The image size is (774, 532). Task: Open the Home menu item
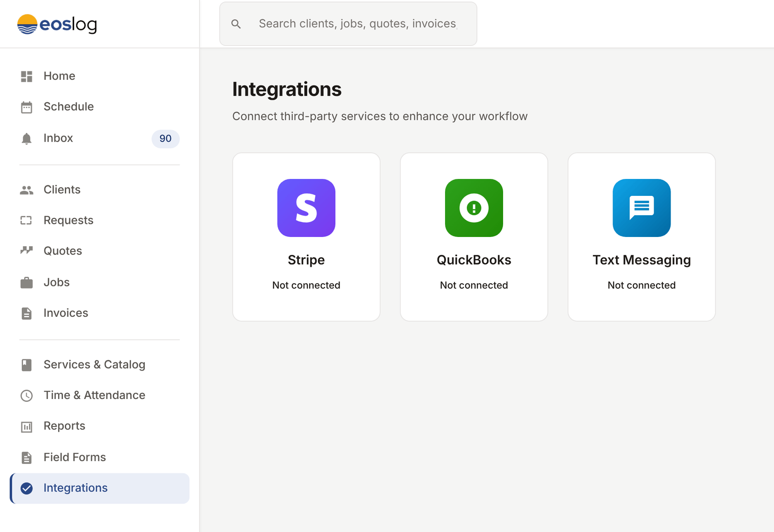pos(100,76)
